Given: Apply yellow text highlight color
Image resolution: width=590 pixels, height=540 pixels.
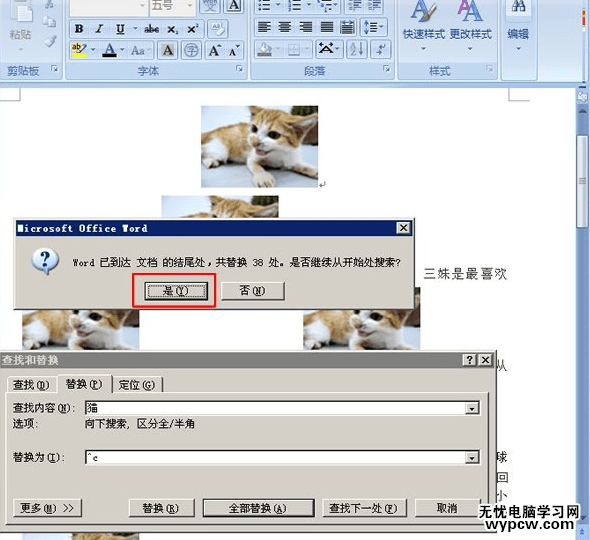Looking at the screenshot, I should (x=79, y=50).
